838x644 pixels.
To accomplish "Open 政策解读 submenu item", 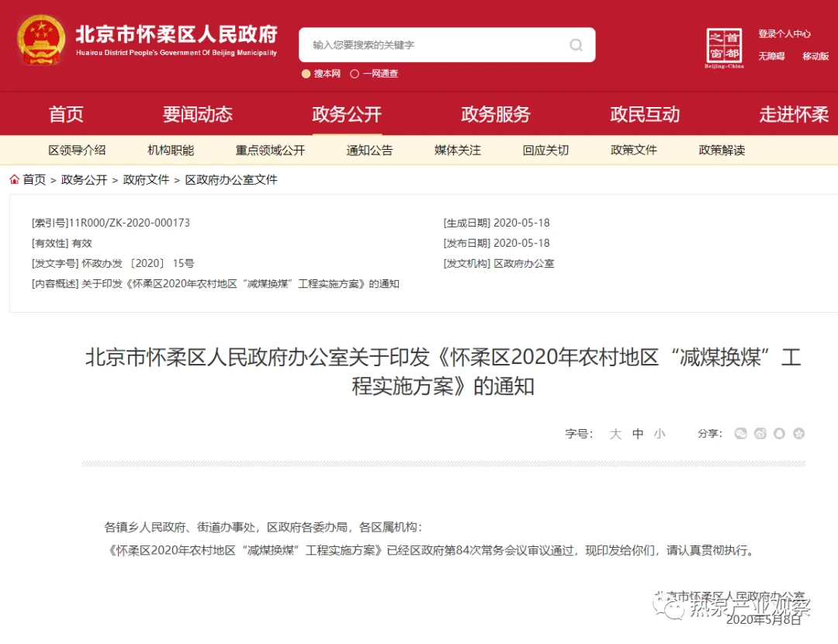I will coord(722,151).
